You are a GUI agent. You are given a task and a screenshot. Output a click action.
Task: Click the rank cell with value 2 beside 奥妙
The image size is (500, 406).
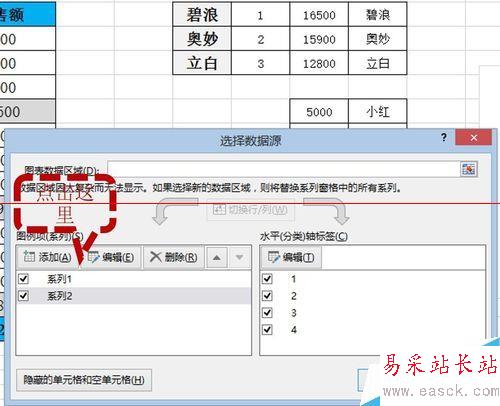tap(260, 39)
